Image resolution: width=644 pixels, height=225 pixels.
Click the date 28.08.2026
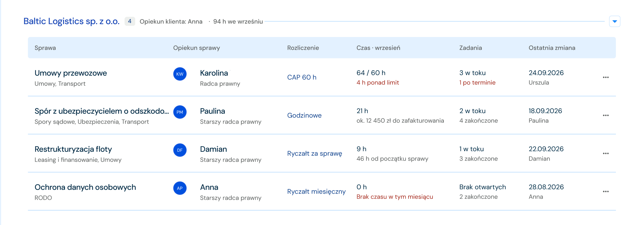pos(546,187)
